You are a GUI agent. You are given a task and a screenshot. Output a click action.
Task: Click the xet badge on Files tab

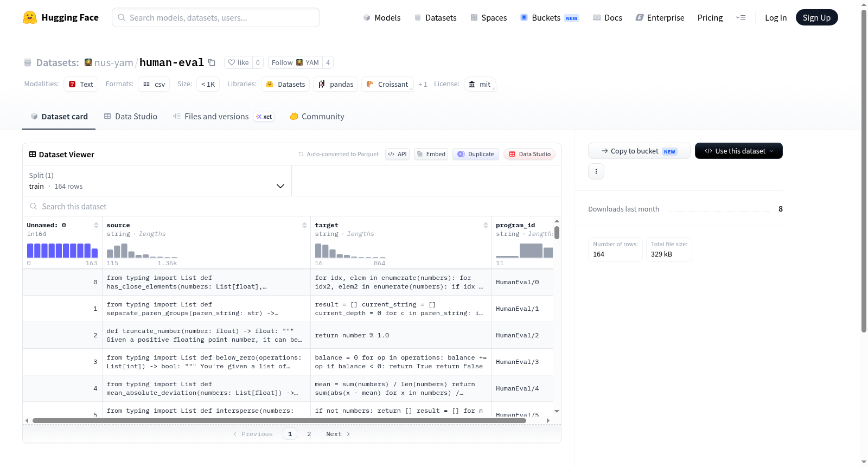click(x=264, y=117)
